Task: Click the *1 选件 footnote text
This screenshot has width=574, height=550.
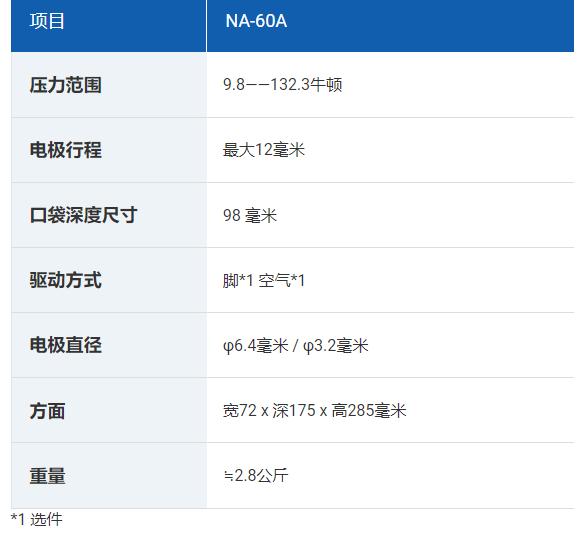Action: point(37,520)
